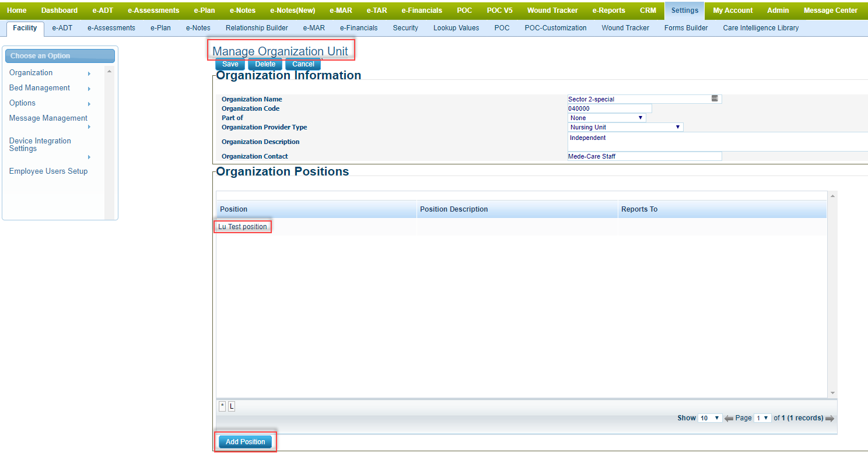Screen dimensions: 868x453
Task: Change the Show records per page dropdown
Action: click(710, 418)
